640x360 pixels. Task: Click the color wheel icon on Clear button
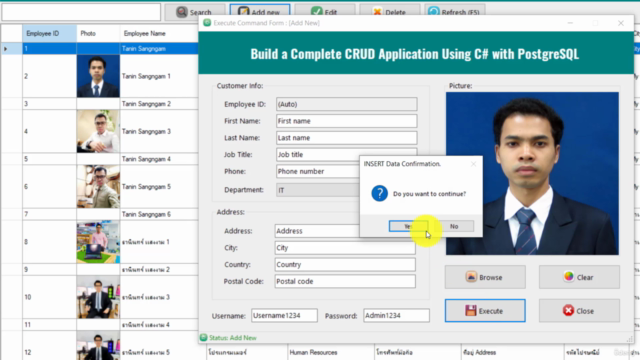click(569, 277)
